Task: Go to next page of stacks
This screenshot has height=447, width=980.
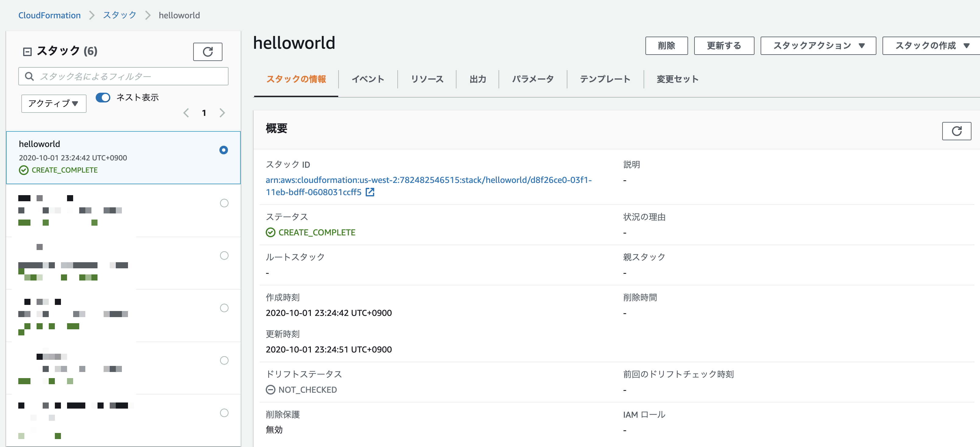Action: (x=222, y=113)
